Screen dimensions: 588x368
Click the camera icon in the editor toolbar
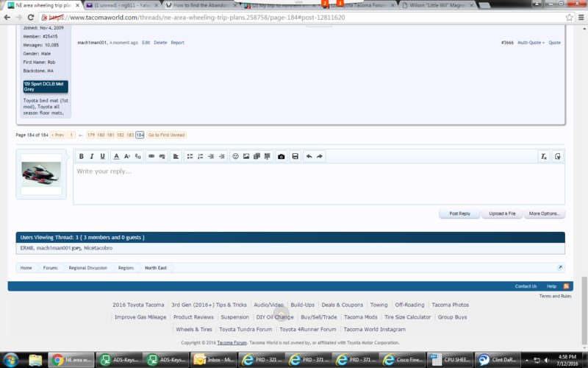click(x=282, y=156)
